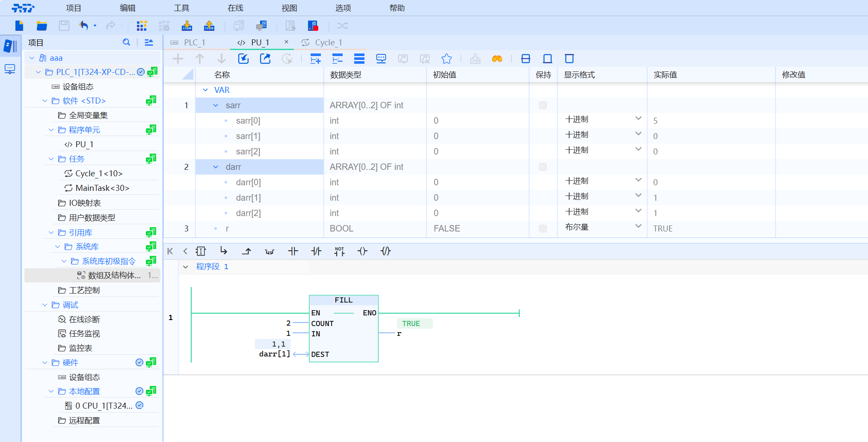This screenshot has width=868, height=442.
Task: Click the download to PLC icon
Action: click(187, 26)
